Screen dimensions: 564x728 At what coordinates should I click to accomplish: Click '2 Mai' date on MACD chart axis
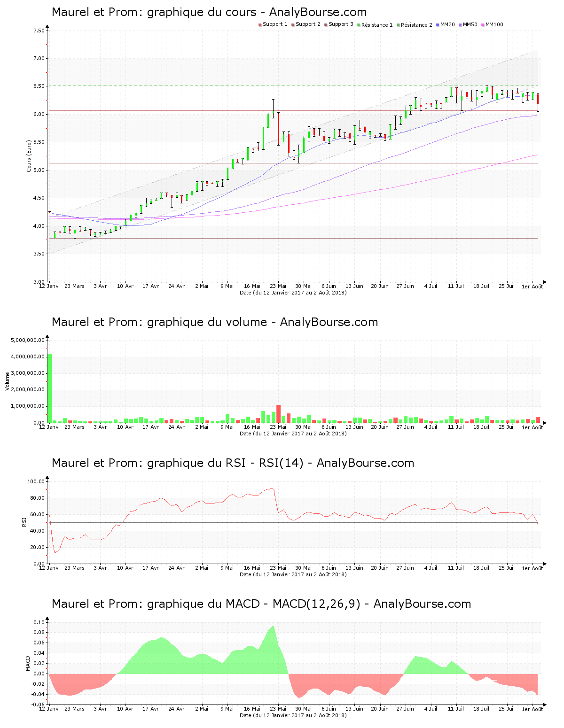pos(202,709)
